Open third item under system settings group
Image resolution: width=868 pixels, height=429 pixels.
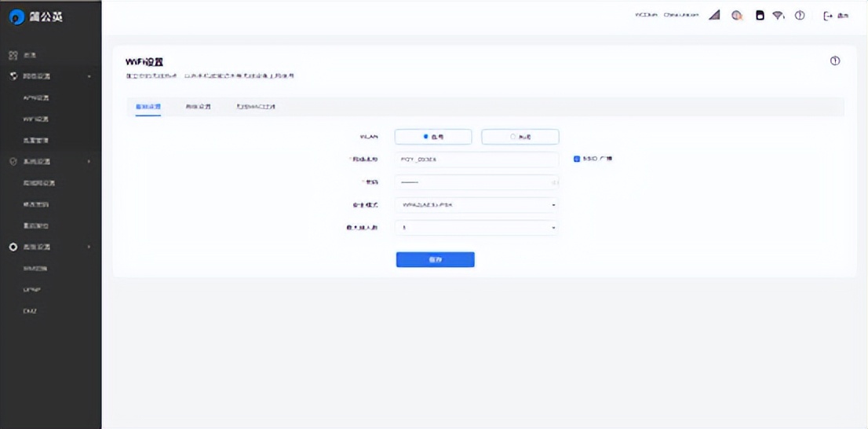pos(36,225)
